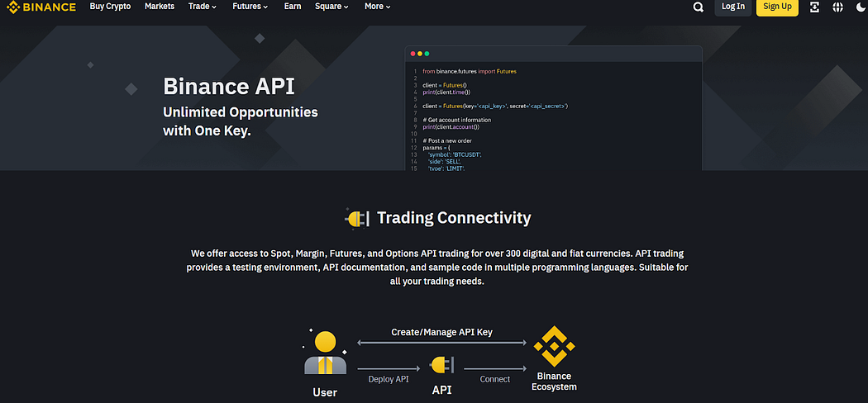Click the green dot in code window
The height and width of the screenshot is (403, 868).
[427, 54]
